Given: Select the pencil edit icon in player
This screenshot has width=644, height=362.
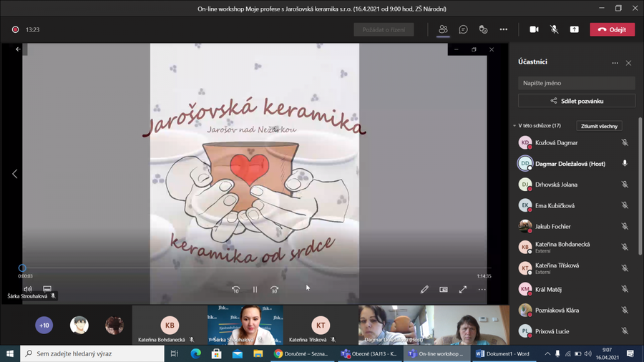Looking at the screenshot, I should [424, 290].
